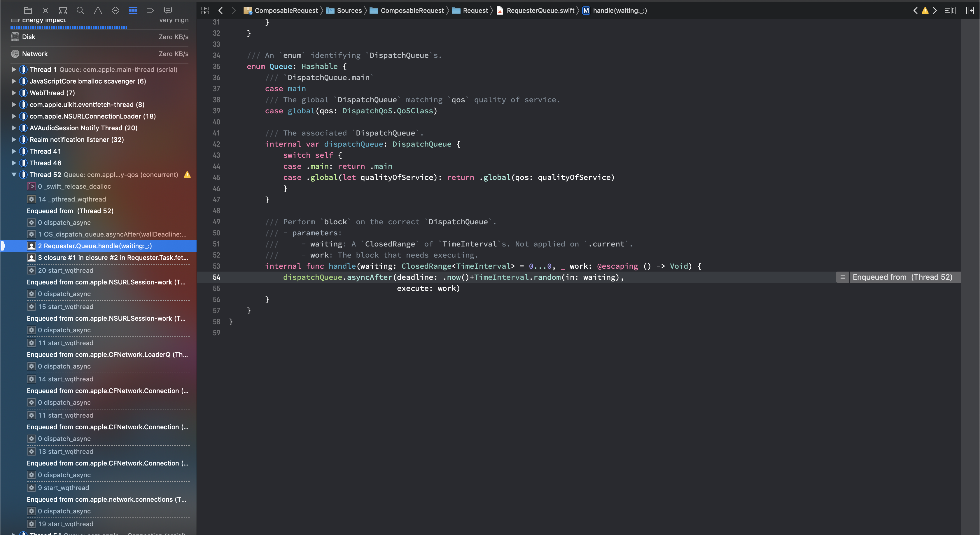Open the Report navigator speech-bubble icon
Image resolution: width=980 pixels, height=535 pixels.
coord(168,10)
